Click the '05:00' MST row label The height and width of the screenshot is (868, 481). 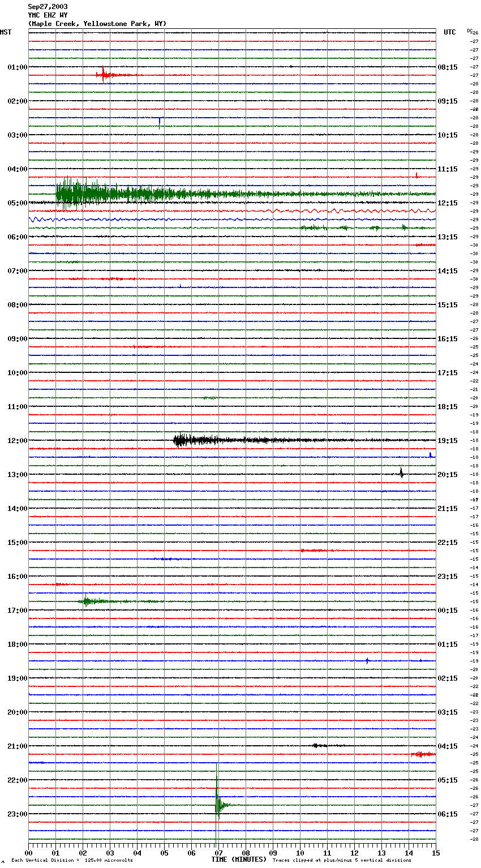[18, 203]
